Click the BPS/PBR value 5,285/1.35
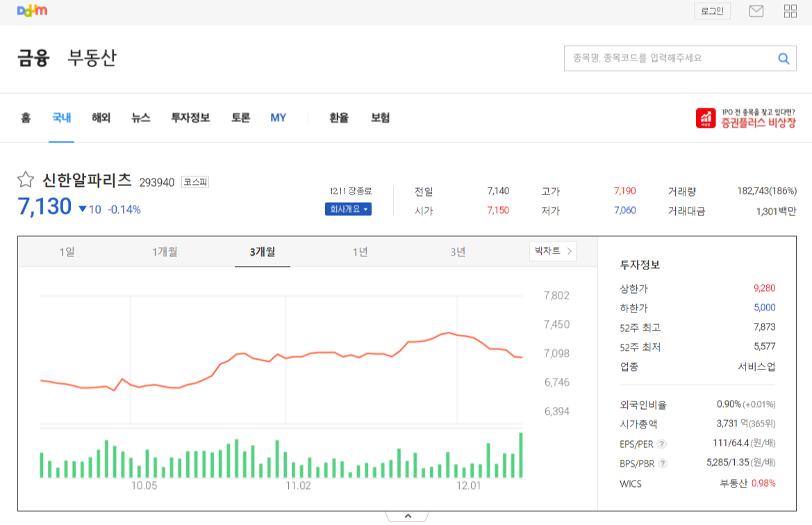The width and height of the screenshot is (812, 525). [727, 463]
